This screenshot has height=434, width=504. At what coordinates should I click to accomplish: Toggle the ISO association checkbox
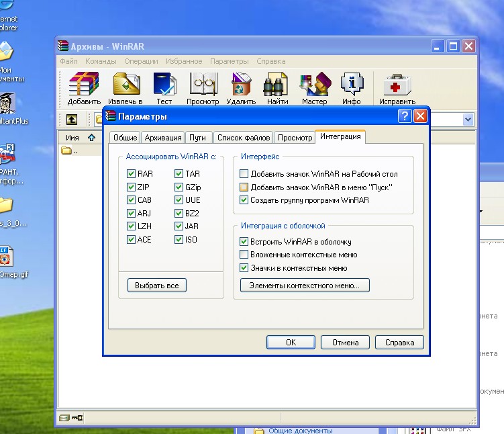coord(179,239)
